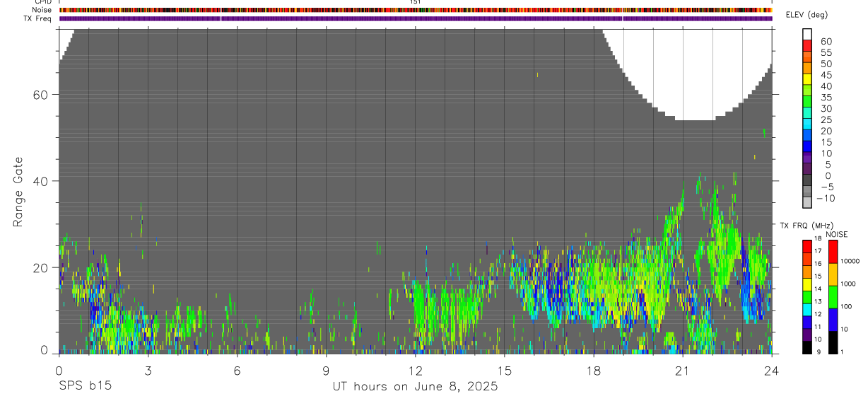
Task: Select the blue 10–100 segment of NOISE bar
Action: pyautogui.click(x=833, y=320)
